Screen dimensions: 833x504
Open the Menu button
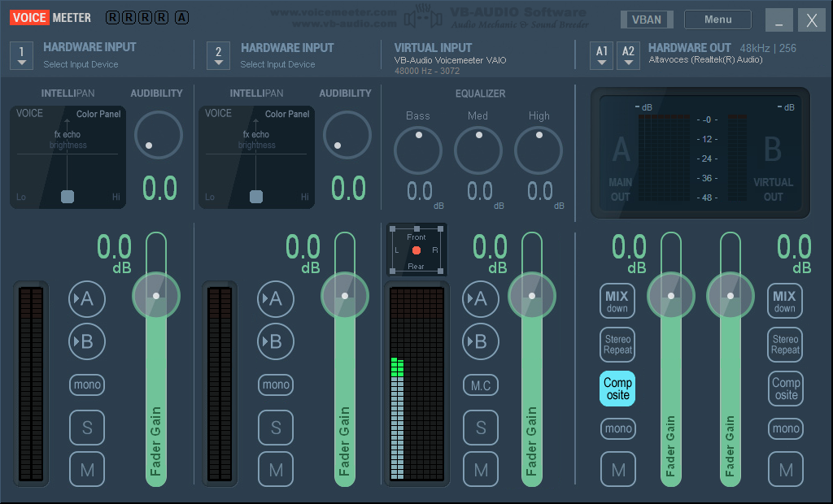(x=717, y=20)
